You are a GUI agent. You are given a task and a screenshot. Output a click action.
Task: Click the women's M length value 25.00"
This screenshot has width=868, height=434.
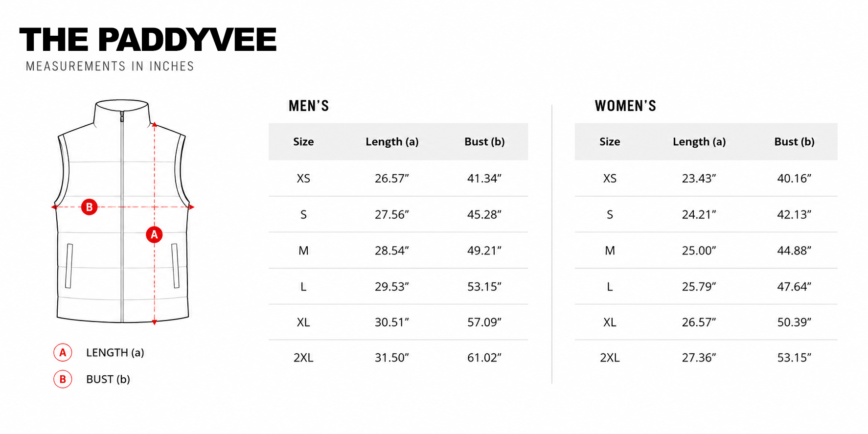pos(699,251)
